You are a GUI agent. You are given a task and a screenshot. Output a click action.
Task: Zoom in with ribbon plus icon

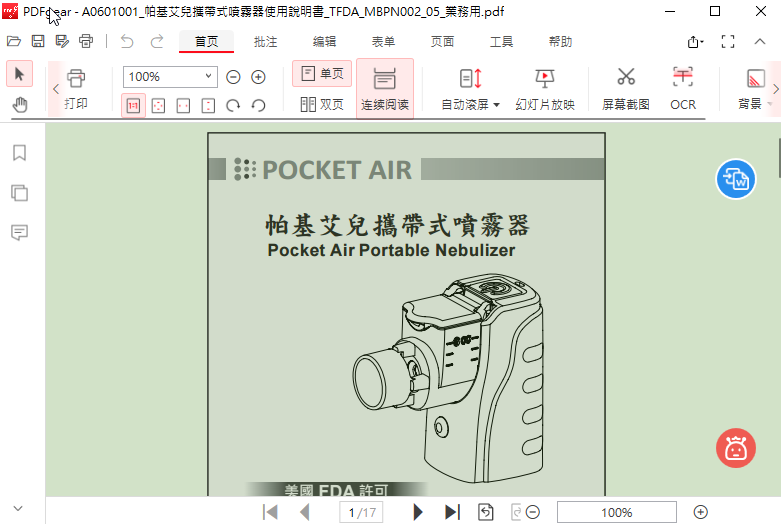pyautogui.click(x=258, y=77)
